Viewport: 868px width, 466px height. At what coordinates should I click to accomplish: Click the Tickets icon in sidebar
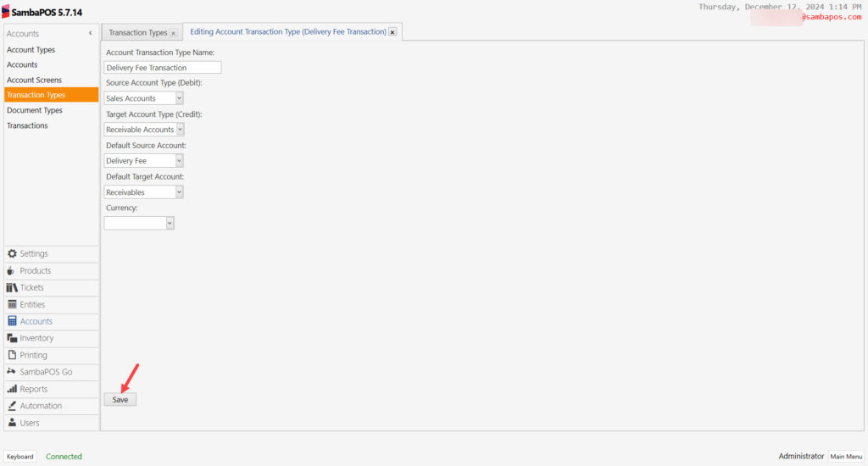[12, 287]
